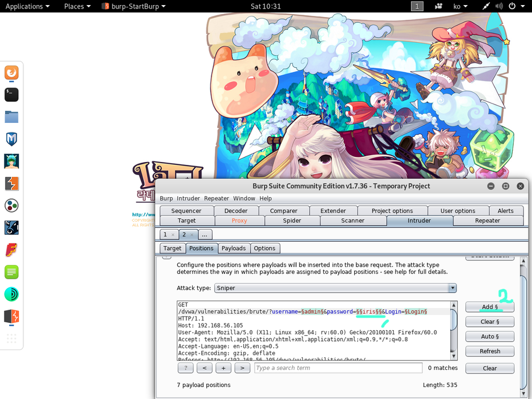Open the User options tab
532x399 pixels.
click(x=458, y=211)
